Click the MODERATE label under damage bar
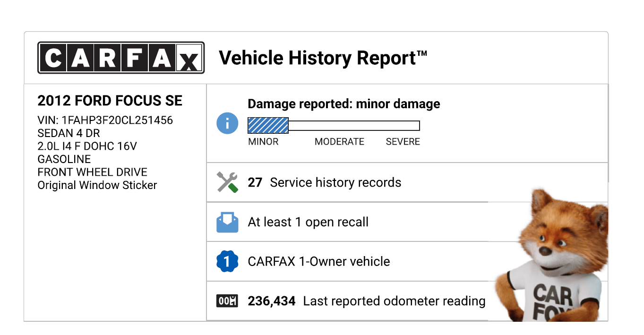644x335 pixels. point(339,142)
